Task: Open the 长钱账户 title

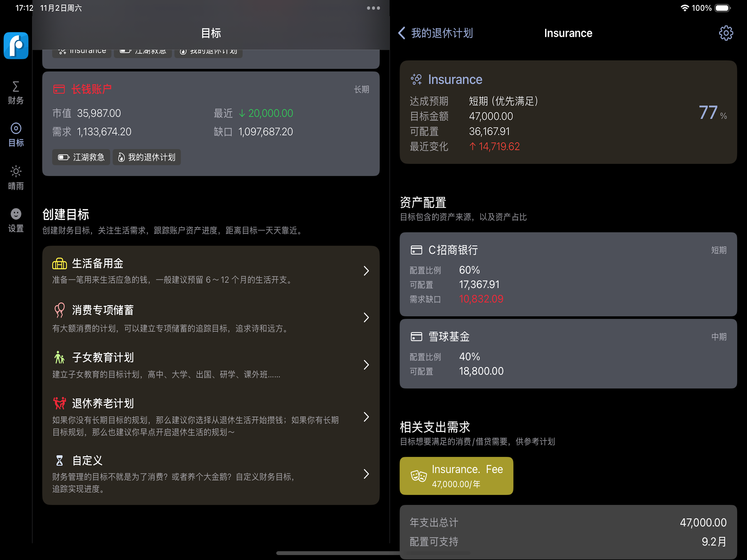Action: pos(91,90)
